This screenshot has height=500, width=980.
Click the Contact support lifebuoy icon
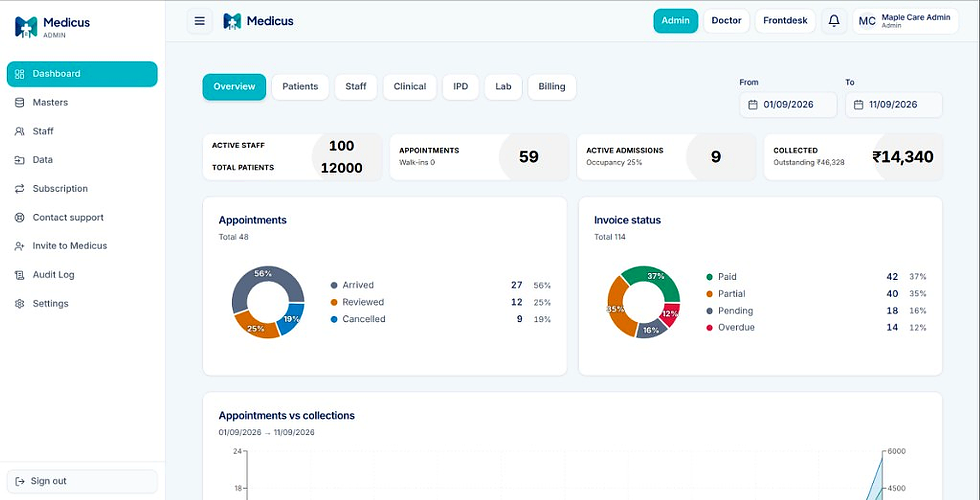coord(19,217)
